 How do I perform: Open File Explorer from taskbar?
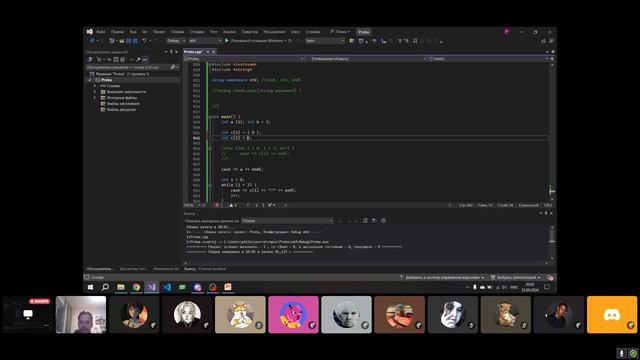(121, 287)
